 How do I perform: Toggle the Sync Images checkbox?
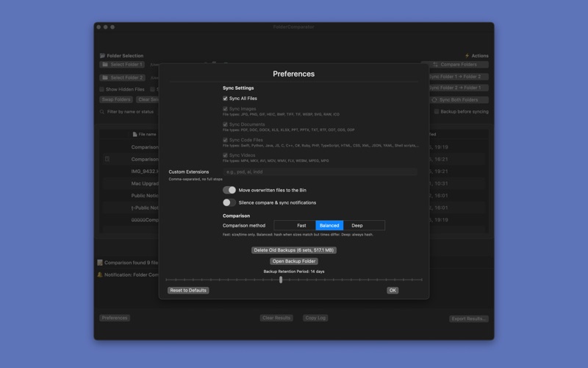[x=225, y=109]
